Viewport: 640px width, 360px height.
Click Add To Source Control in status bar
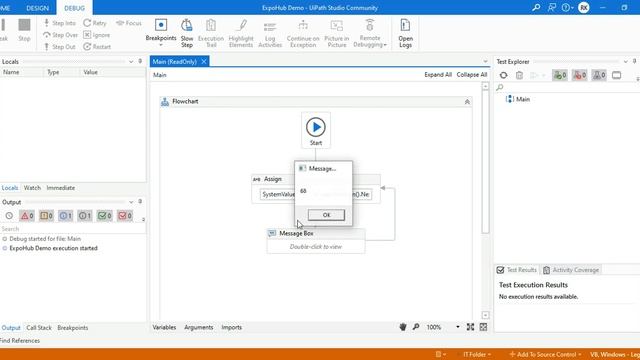(x=546, y=354)
